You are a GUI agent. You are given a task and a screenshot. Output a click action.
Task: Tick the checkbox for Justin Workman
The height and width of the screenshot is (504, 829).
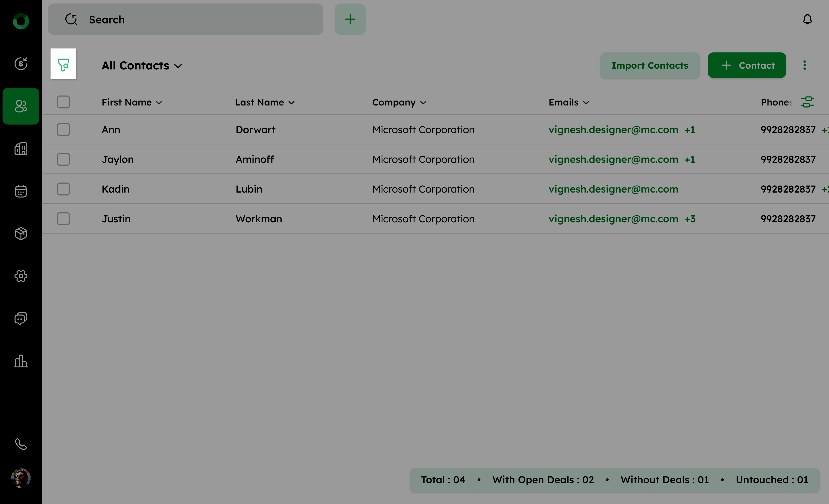63,219
